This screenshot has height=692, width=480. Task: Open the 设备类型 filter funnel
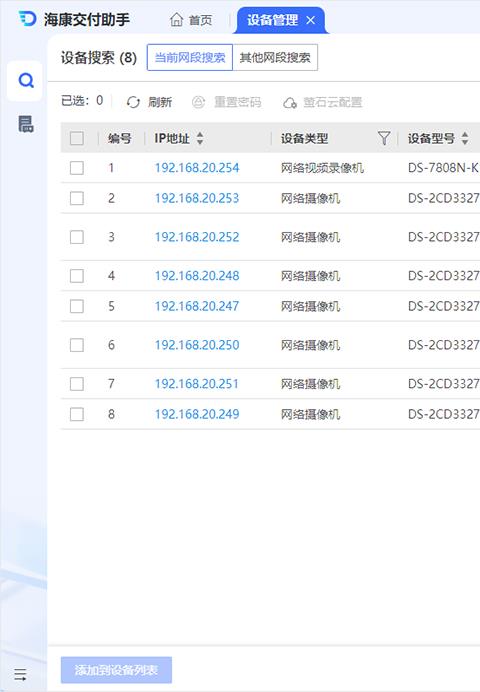pyautogui.click(x=384, y=139)
